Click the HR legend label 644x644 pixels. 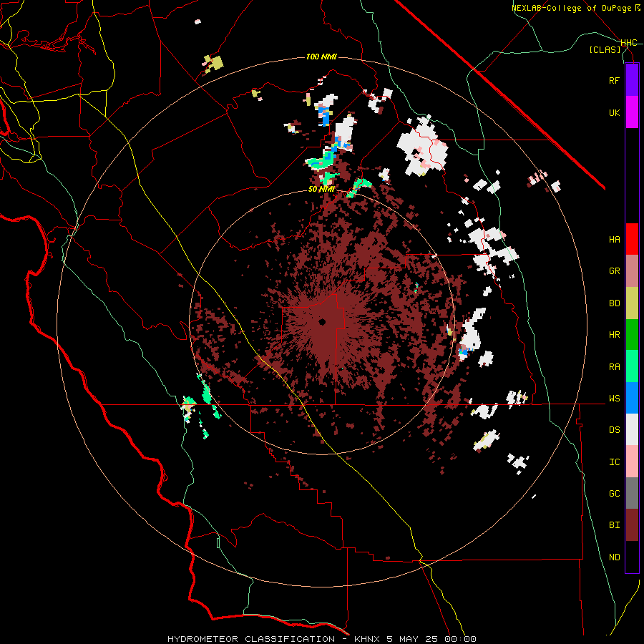[x=614, y=335]
